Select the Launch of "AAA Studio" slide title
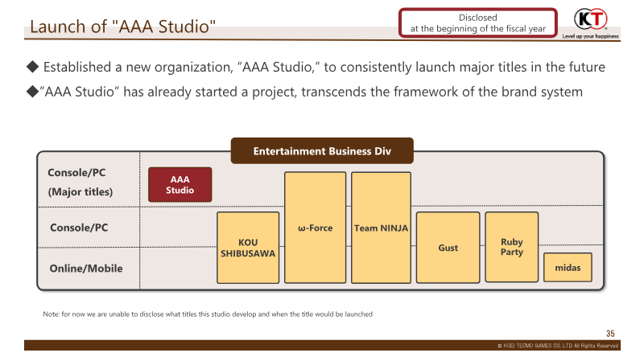 (122, 27)
